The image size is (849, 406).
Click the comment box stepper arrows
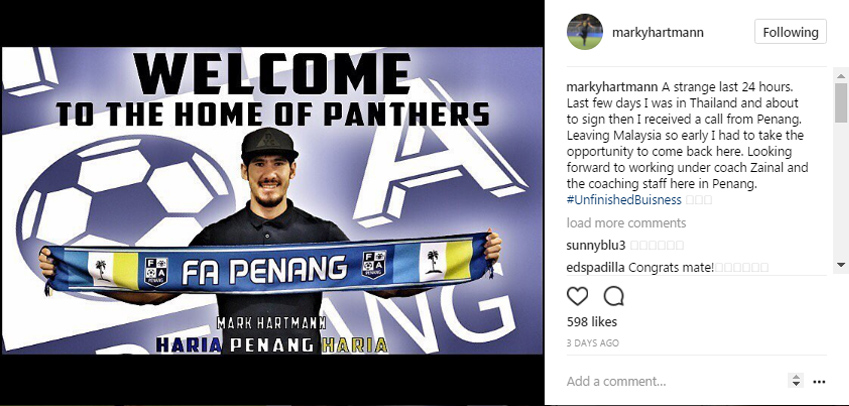click(795, 381)
